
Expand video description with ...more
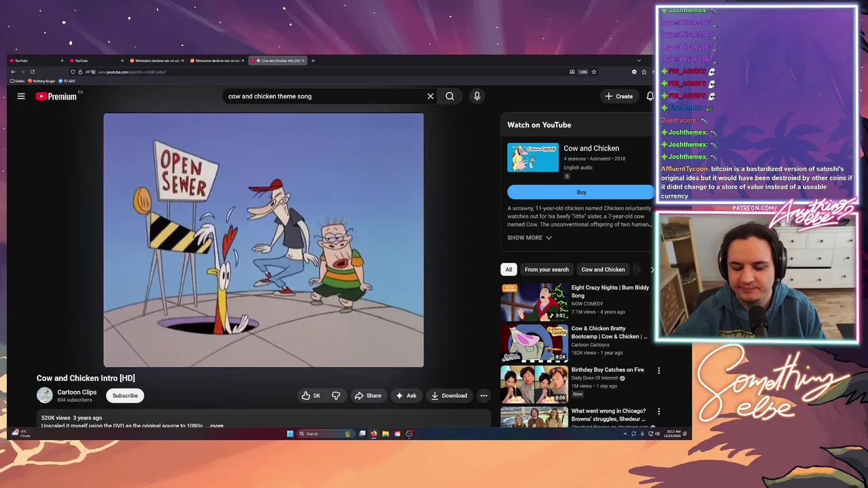click(216, 426)
